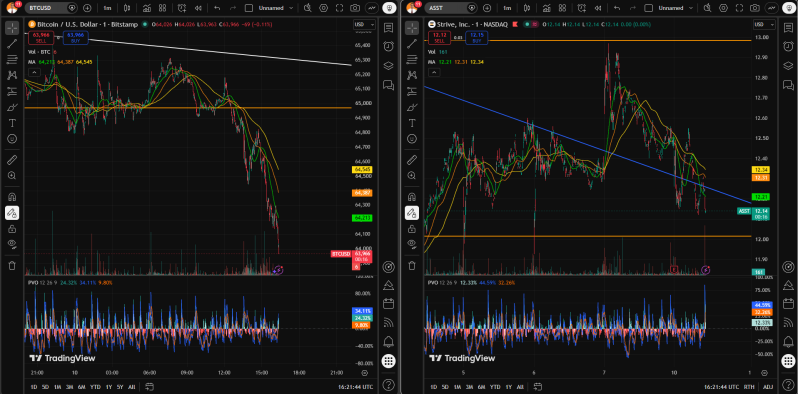798x394 pixels.
Task: Select the trend line tool in left chart
Action: point(12,44)
